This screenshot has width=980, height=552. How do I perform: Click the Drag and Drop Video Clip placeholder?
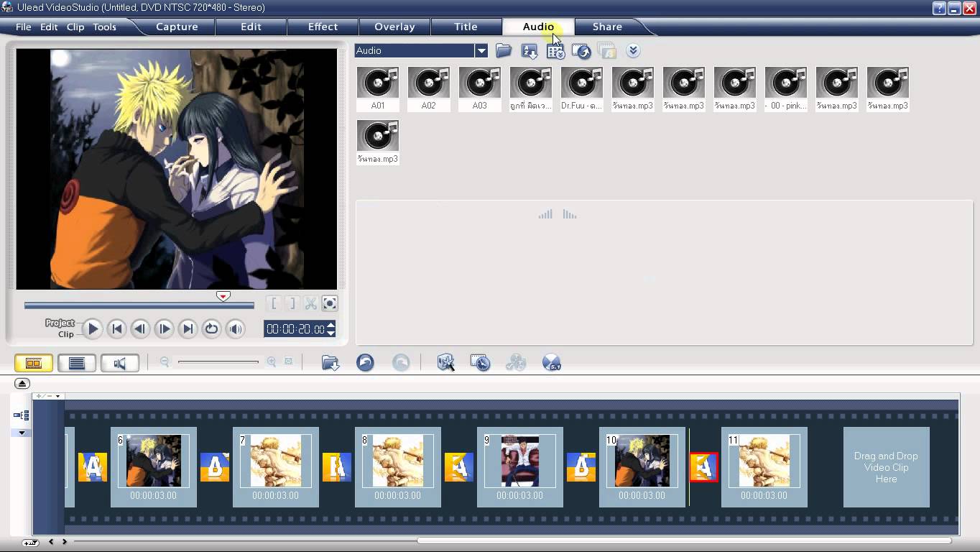click(x=886, y=467)
